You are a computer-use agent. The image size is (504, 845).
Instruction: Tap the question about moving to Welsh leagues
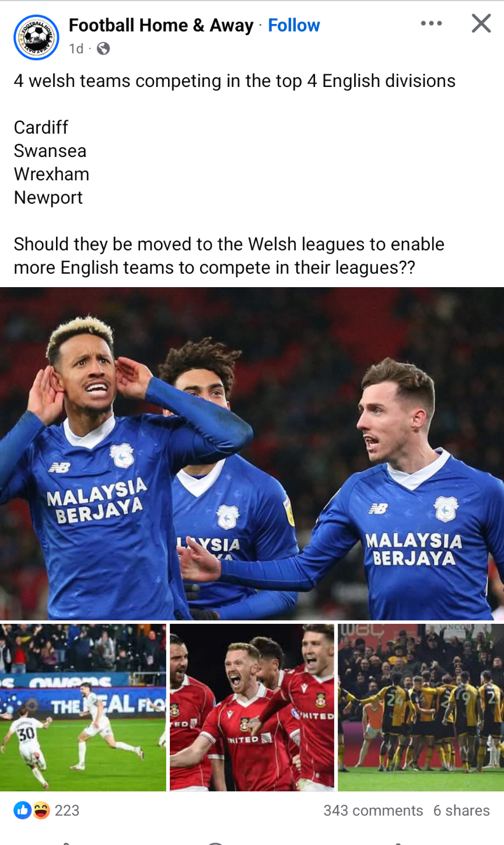[x=229, y=256]
